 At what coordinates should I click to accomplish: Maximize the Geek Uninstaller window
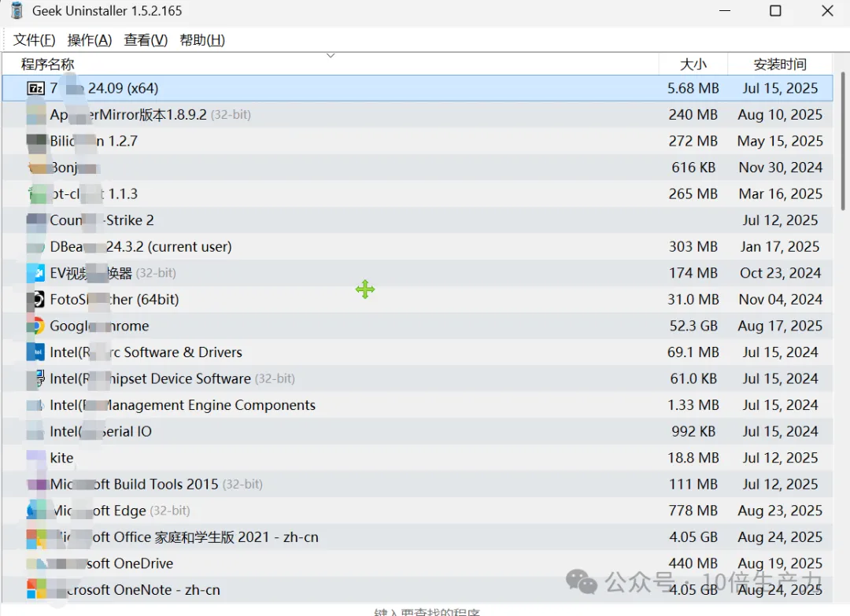[x=776, y=11]
